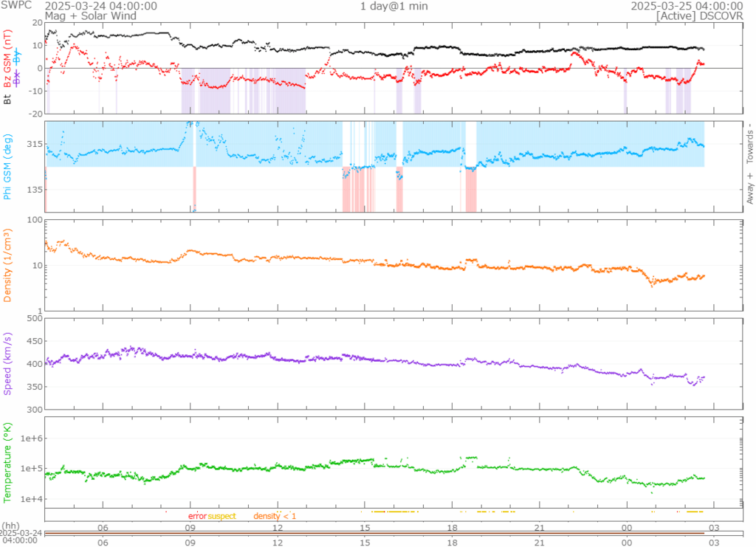Image resolution: width=756 pixels, height=547 pixels.
Task: Click the yellow 'suspect' legend entry
Action: point(221,516)
